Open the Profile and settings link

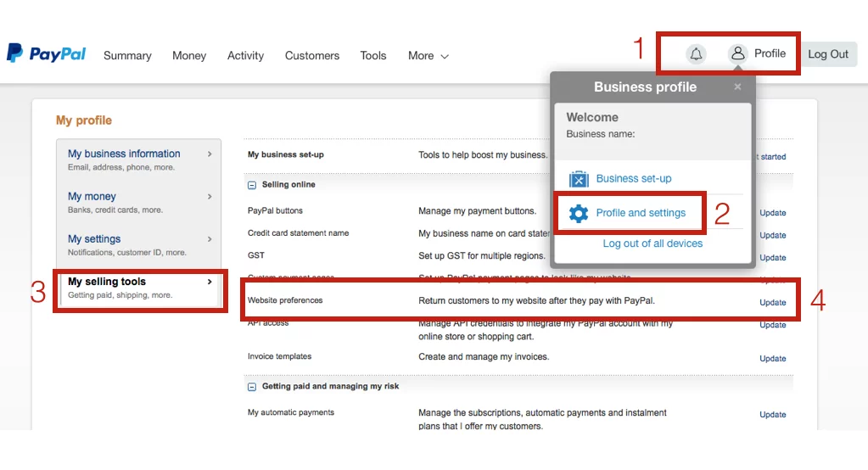[x=641, y=213]
